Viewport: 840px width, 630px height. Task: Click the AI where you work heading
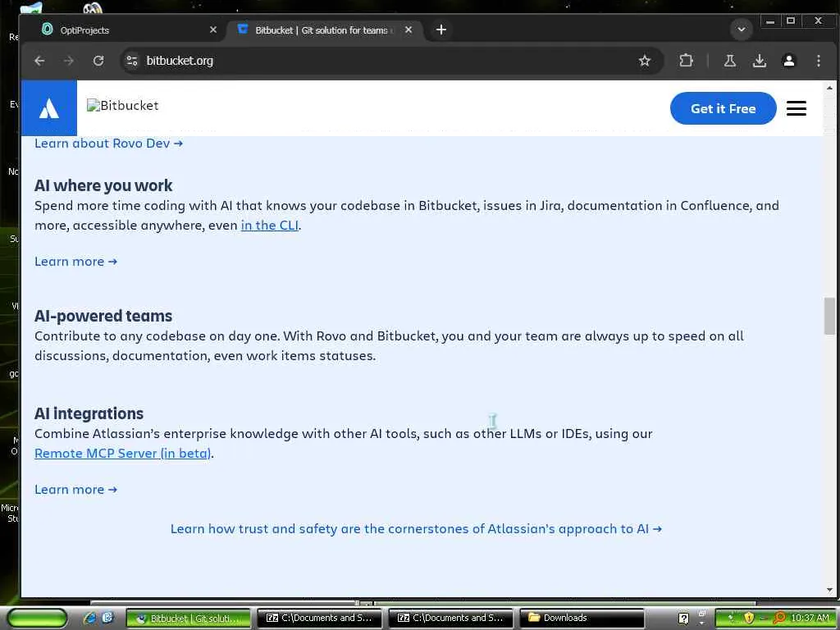[103, 186]
